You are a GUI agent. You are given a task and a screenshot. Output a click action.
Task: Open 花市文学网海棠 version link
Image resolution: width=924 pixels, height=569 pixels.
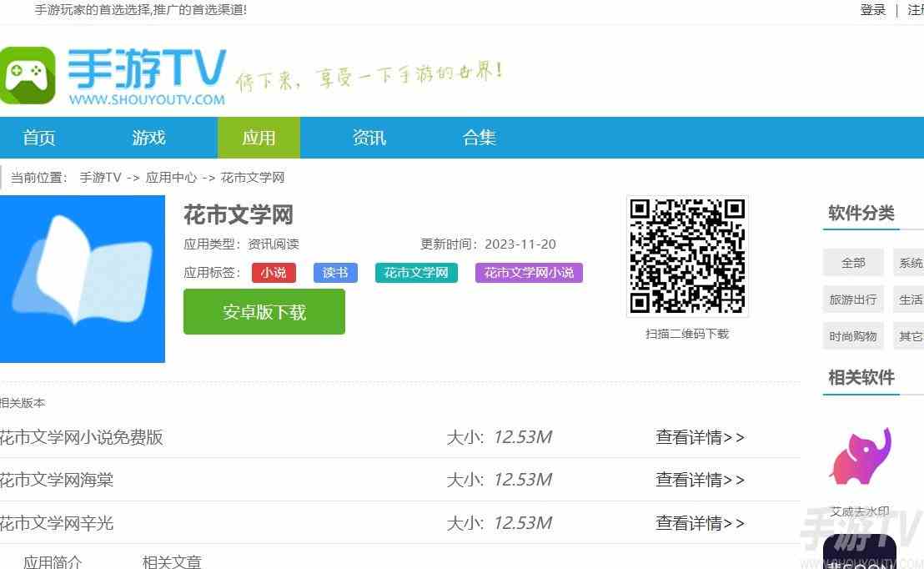57,480
